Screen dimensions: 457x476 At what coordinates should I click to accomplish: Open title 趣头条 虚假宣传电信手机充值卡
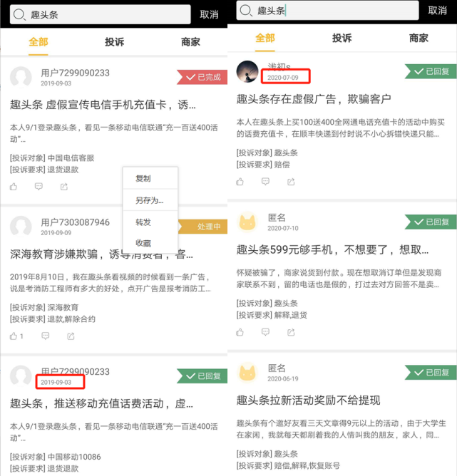[103, 105]
